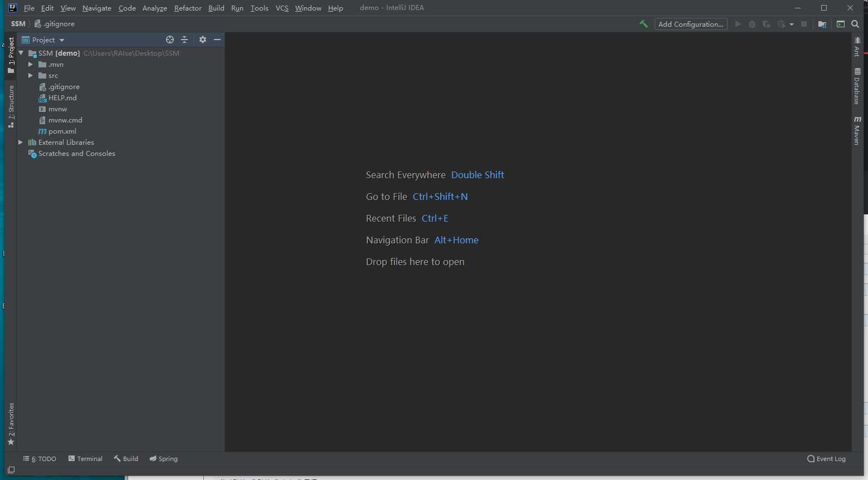Open the Event Log

(x=826, y=459)
